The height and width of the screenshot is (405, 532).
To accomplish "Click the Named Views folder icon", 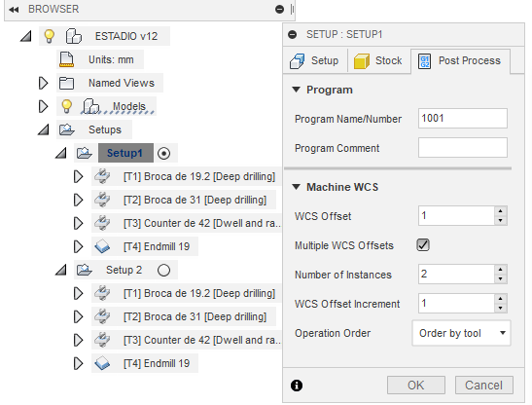I will point(66,83).
